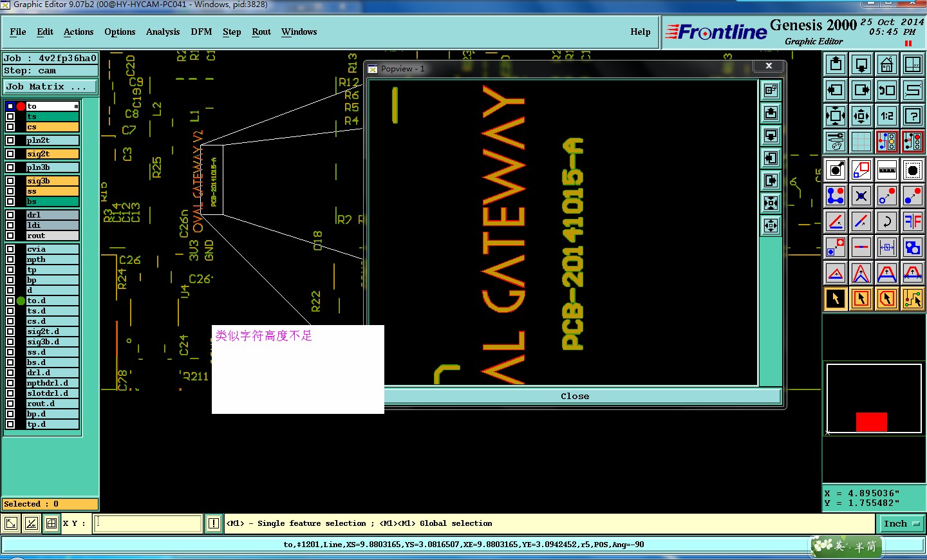Click the red rectangle in overview map

point(872,422)
